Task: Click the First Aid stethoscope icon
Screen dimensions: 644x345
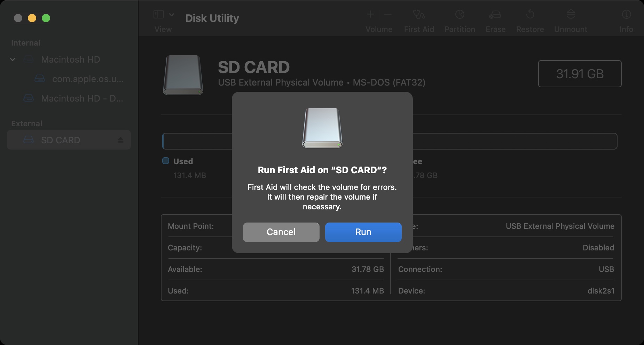Action: pos(419,14)
